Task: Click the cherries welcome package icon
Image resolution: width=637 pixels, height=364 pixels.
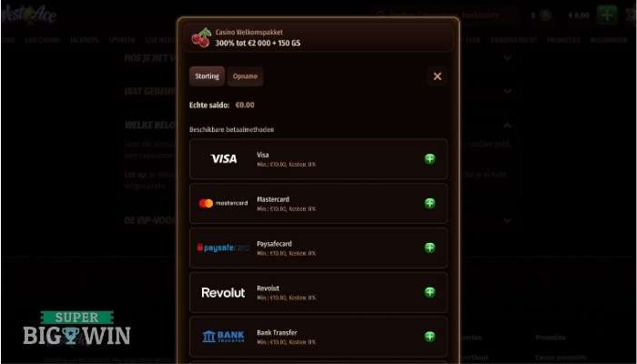Action: pyautogui.click(x=201, y=38)
